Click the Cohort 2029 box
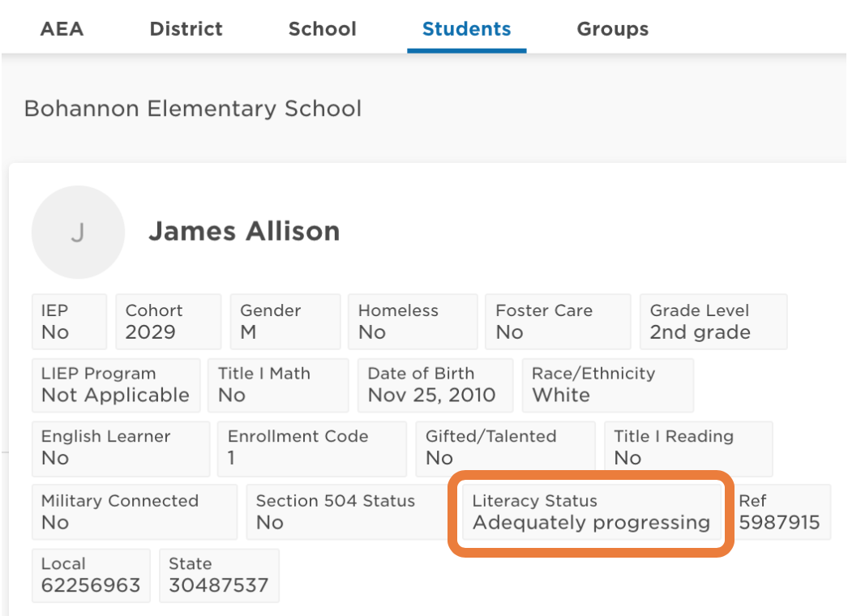Viewport: 848px width, 616px height. (168, 322)
